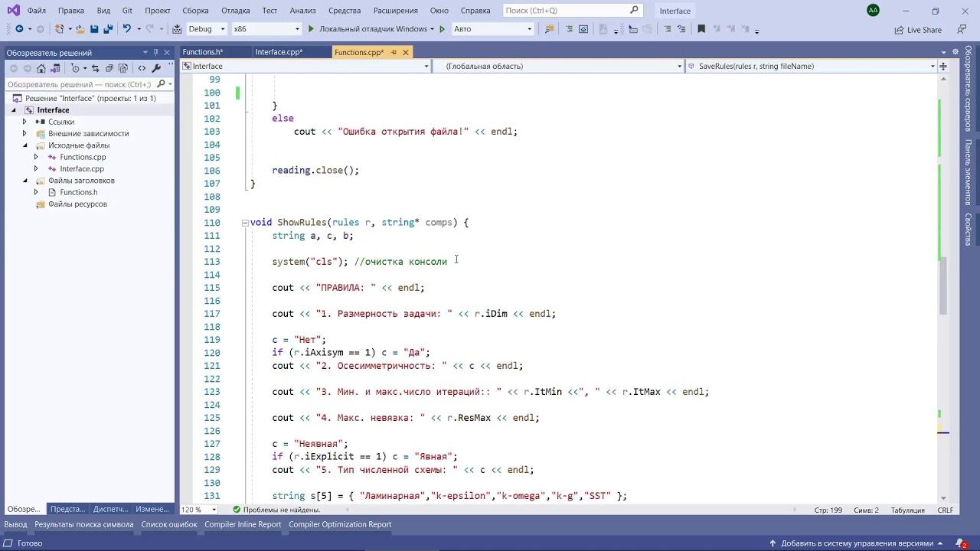Close the Functions.cpp tab
This screenshot has height=551, width=980.
coord(406,52)
